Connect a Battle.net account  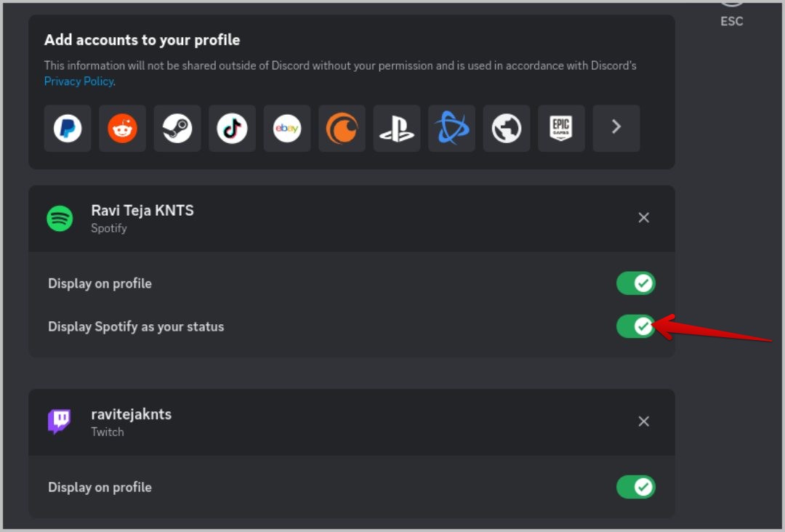tap(451, 129)
